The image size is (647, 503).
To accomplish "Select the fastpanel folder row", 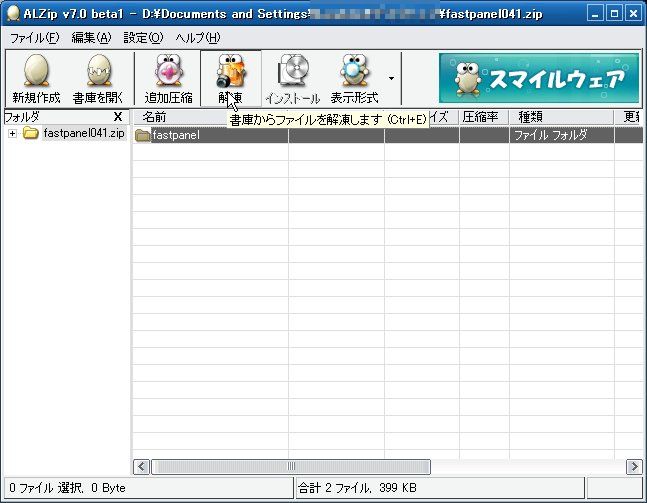I will [387, 135].
